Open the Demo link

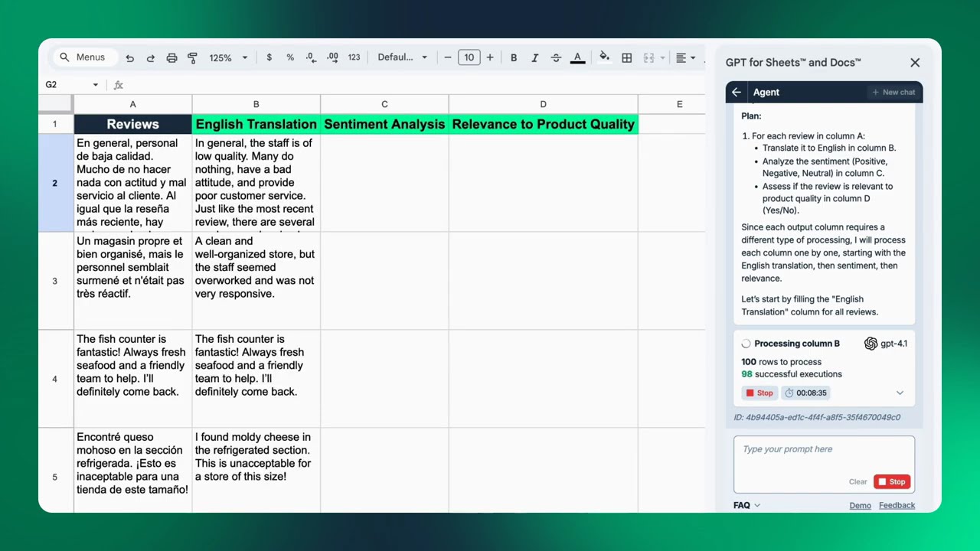[860, 505]
